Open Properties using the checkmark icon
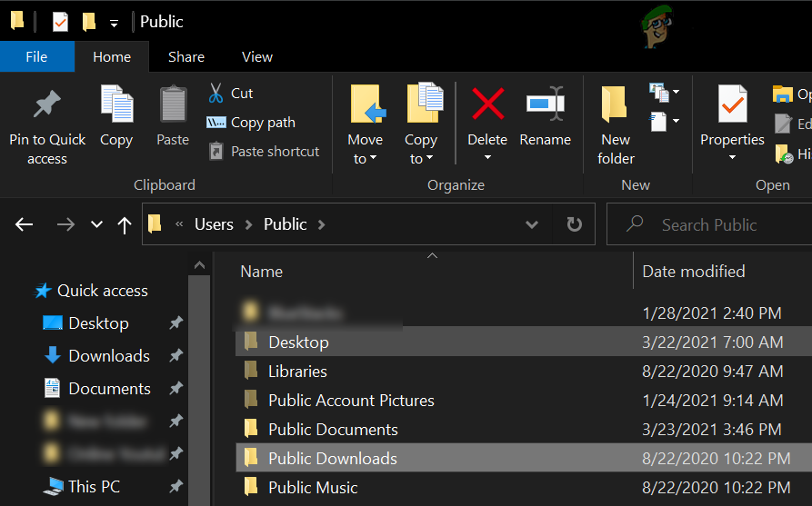This screenshot has width=812, height=506. click(x=732, y=105)
